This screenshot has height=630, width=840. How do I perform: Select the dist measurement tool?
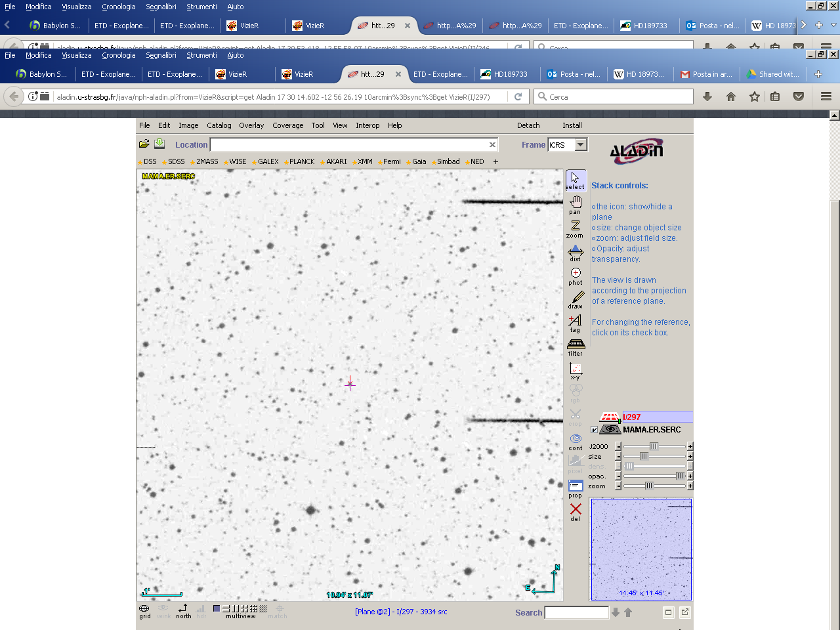576,253
